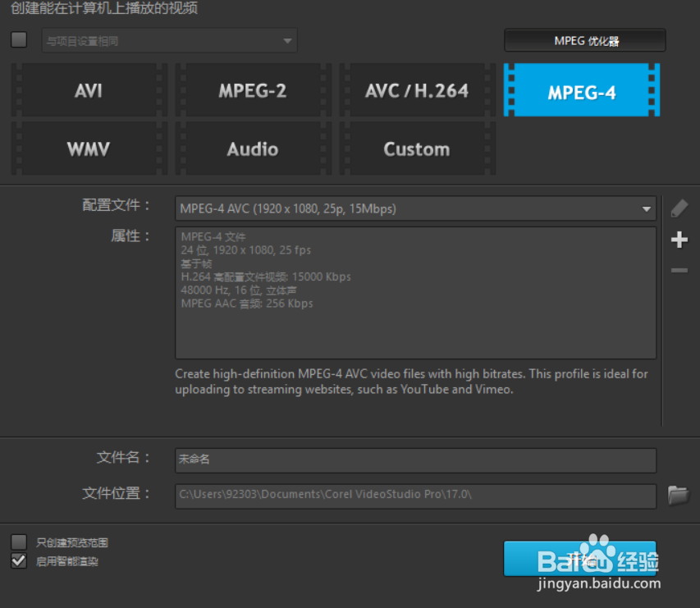
Task: Click the 'MPEG AAC 音频: 256 Kbps' line
Action: 247,304
